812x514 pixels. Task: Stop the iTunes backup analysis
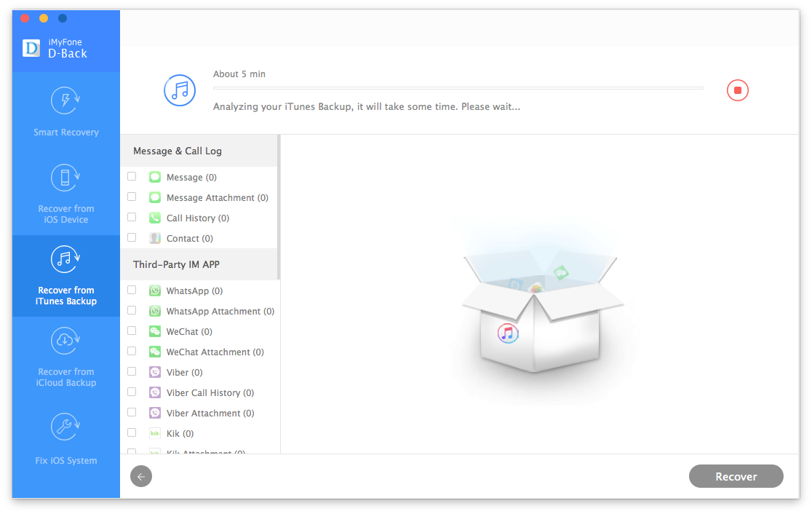tap(738, 90)
